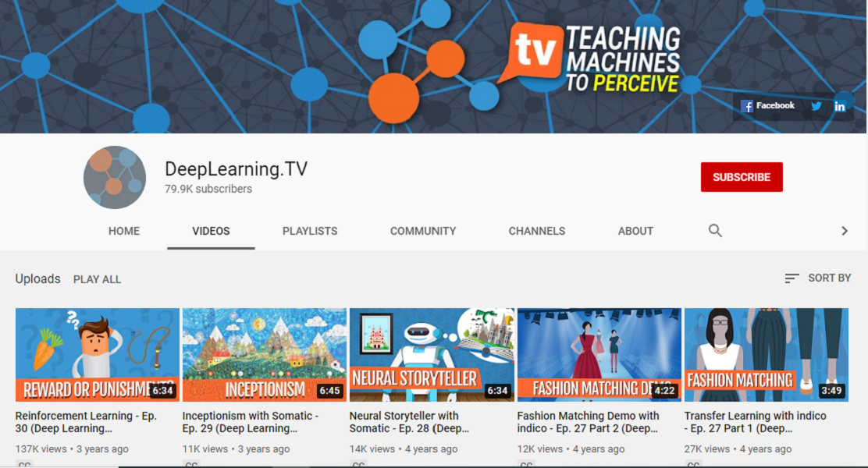Open the Inceptionism with Somatic Ep. 29 title
This screenshot has height=468, width=868.
[251, 422]
